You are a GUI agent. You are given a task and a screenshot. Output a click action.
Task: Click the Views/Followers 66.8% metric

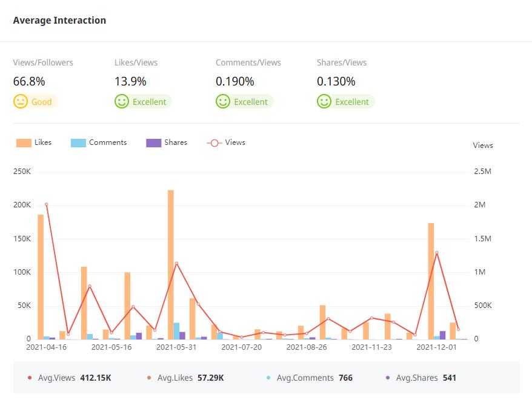[x=29, y=81]
